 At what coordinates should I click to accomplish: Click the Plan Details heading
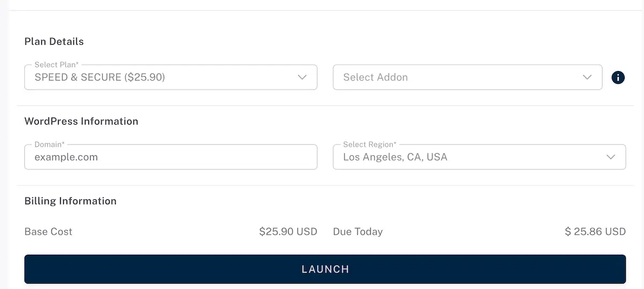pyautogui.click(x=54, y=41)
